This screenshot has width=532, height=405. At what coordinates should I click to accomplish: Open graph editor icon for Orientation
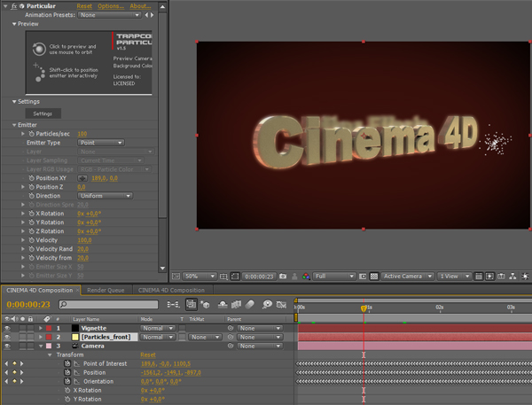point(77,381)
